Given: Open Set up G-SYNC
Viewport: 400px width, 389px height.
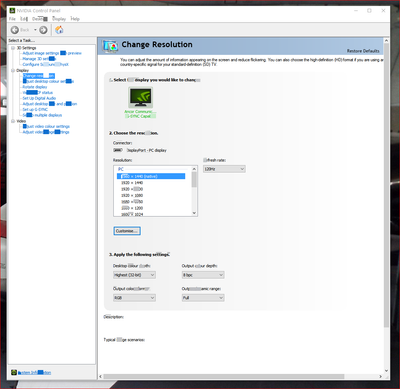Looking at the screenshot, I should 35,109.
